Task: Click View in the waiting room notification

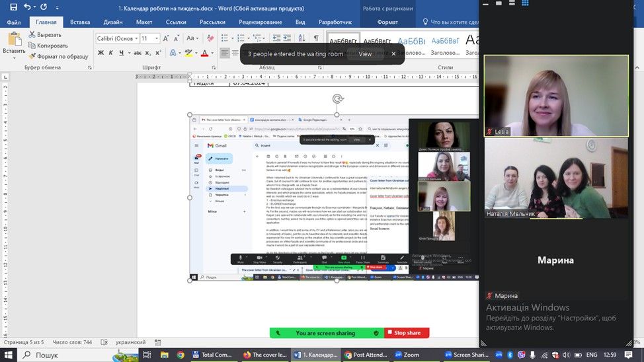Action: point(365,54)
